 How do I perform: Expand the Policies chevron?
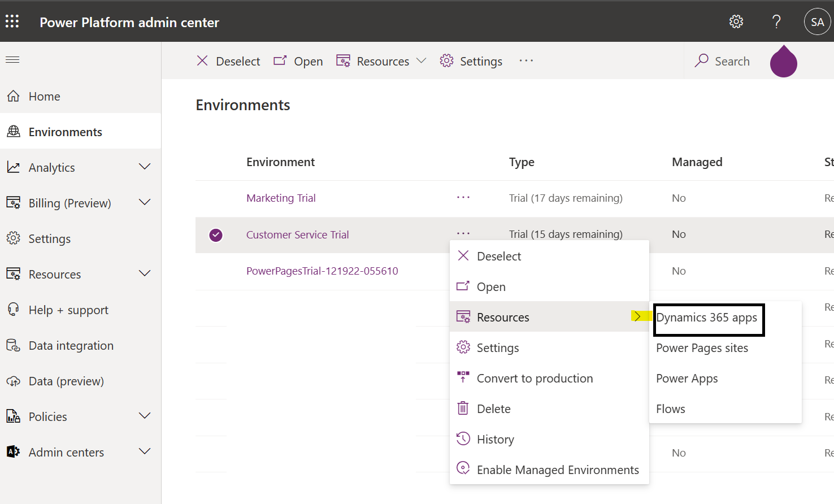[x=145, y=416]
